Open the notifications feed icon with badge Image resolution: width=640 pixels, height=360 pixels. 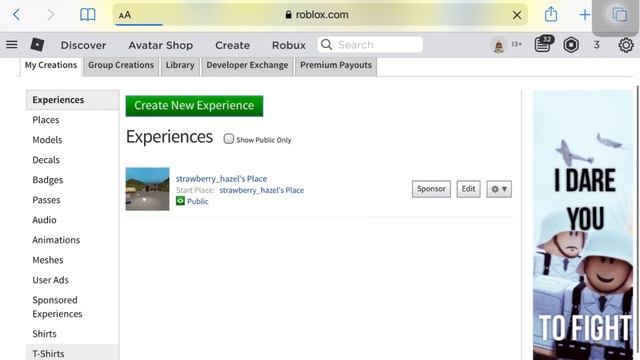[543, 44]
